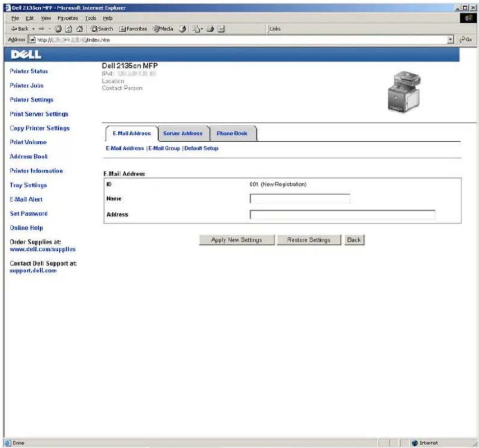Click the '601 (New Registration)' ID value
The image size is (479, 448).
tap(278, 184)
